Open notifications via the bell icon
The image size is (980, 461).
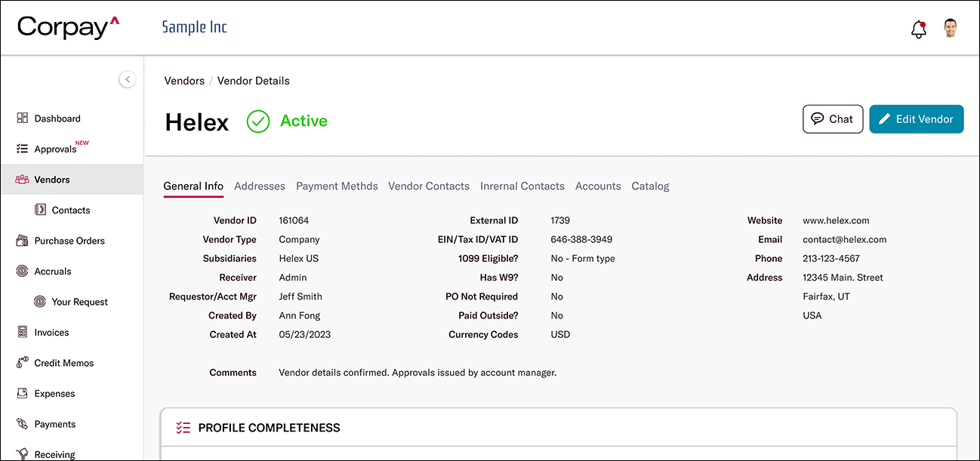(918, 28)
